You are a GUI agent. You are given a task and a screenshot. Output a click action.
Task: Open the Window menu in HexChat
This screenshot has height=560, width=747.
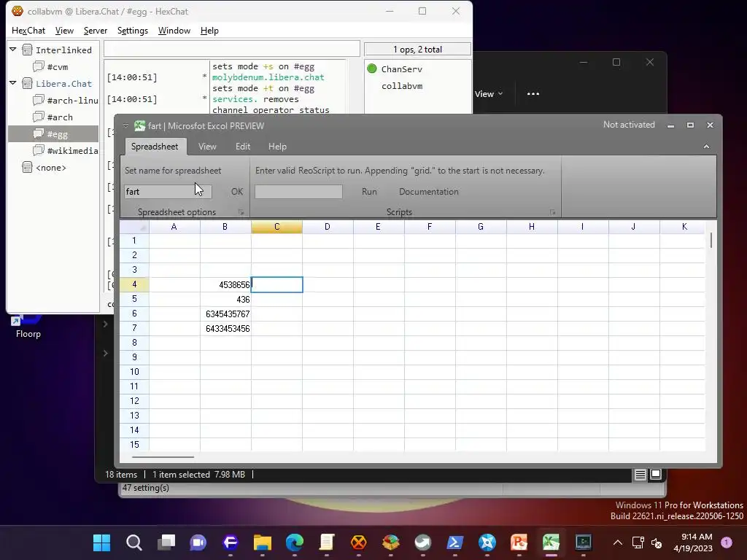click(174, 31)
